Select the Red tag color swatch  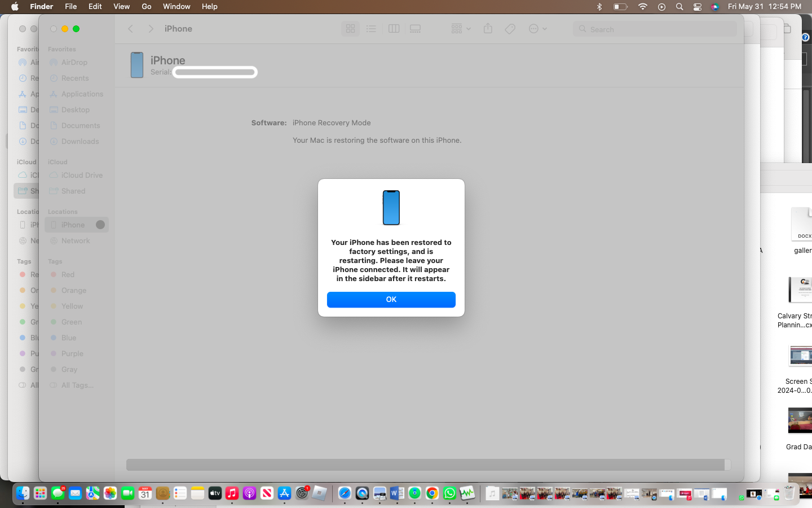(x=54, y=274)
